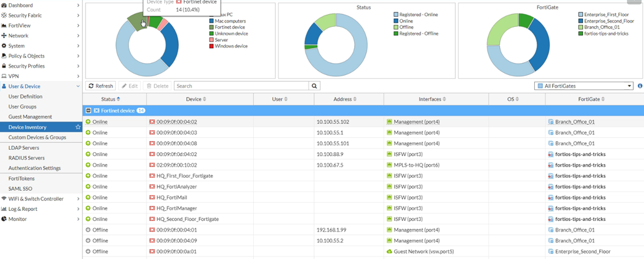Click the Delete button
Screen dimensions: 644x259
157,86
